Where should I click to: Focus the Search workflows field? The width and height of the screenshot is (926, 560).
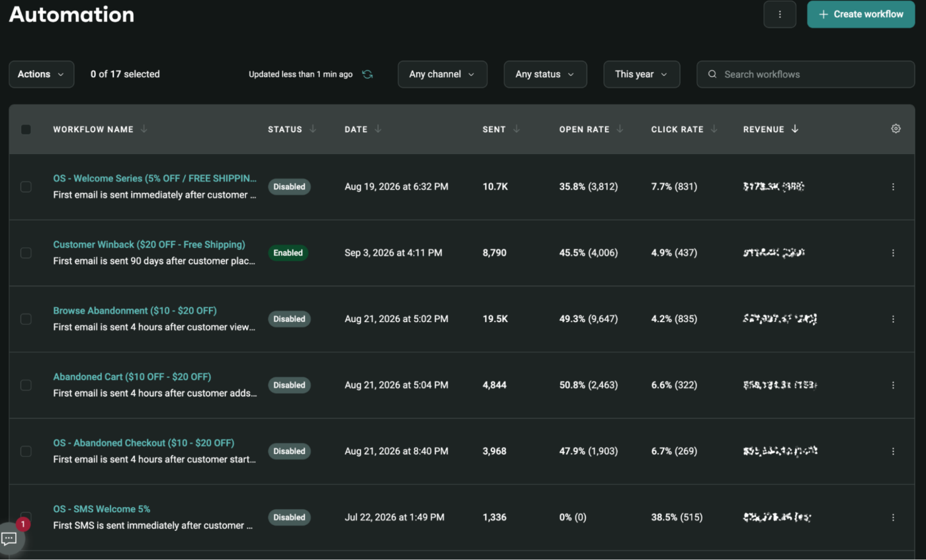(806, 74)
